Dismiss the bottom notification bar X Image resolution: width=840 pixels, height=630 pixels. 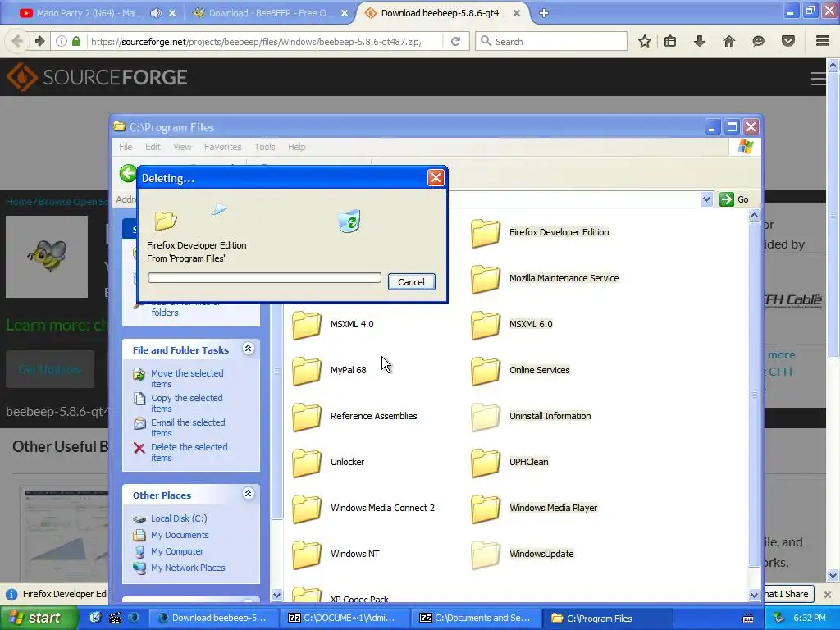[827, 594]
